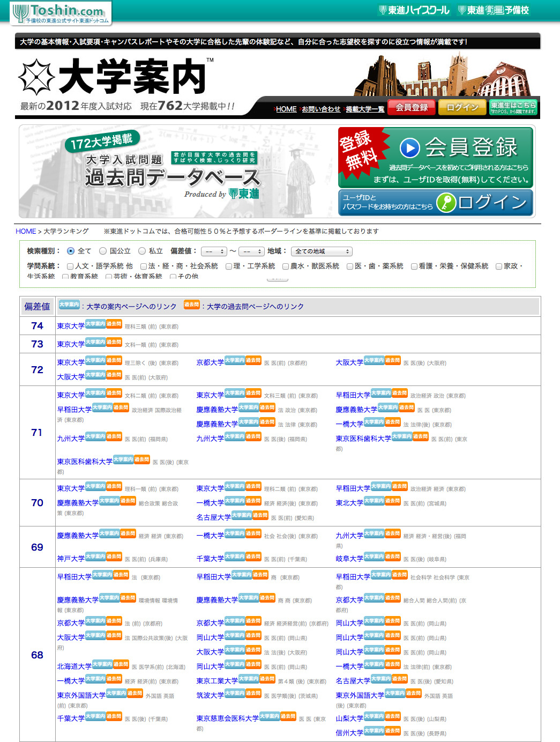Screen dimensions: 560x742
Task: Click the large blue ログイン banner button
Action: click(435, 202)
